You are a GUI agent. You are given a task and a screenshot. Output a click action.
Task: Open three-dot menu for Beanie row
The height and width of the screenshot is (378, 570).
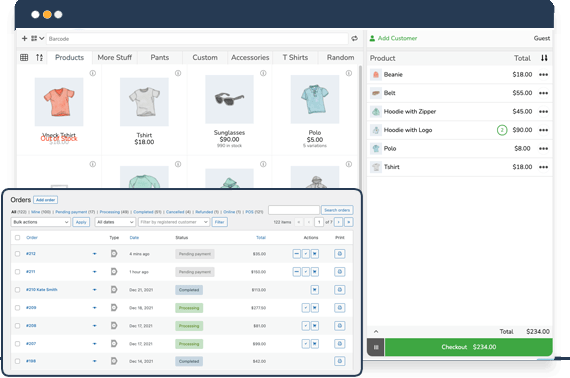[543, 75]
